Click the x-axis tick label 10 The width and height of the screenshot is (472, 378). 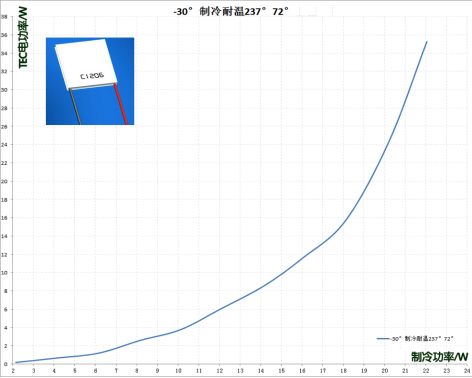tap(178, 371)
